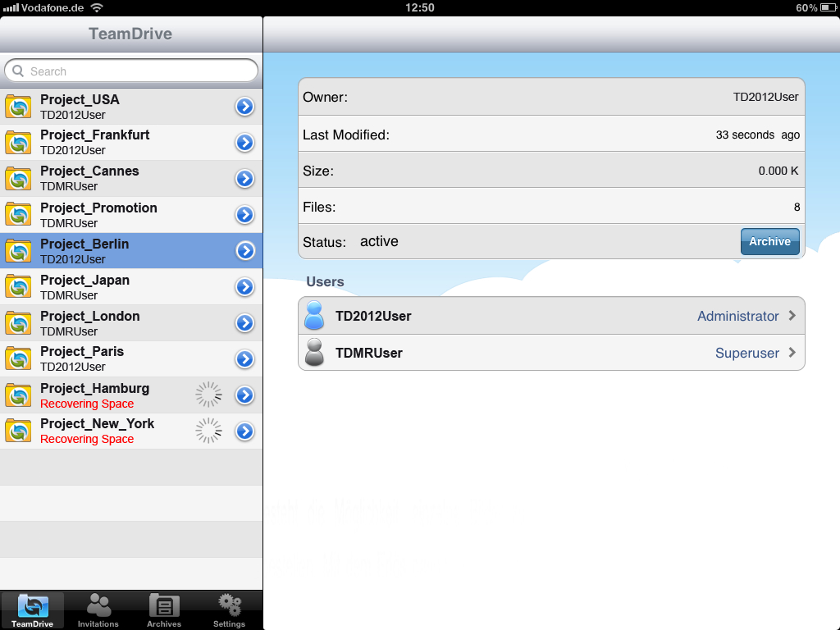Focus the Search field

pyautogui.click(x=131, y=71)
